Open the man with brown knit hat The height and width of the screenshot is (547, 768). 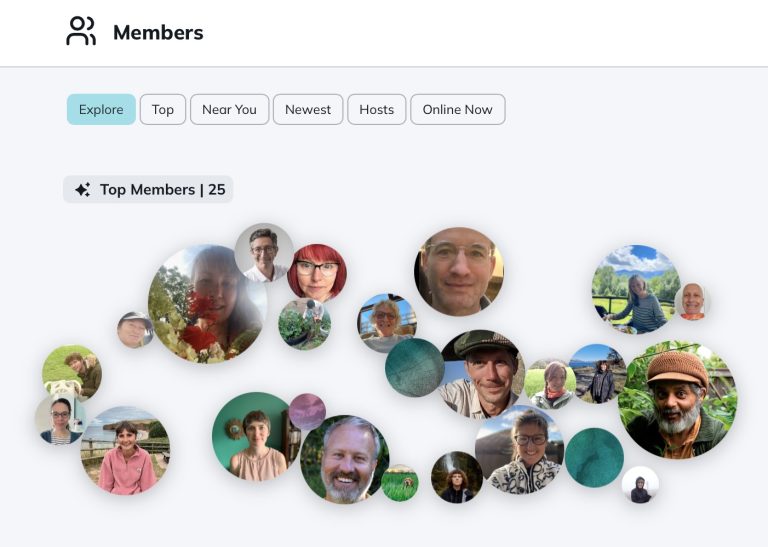click(x=677, y=399)
